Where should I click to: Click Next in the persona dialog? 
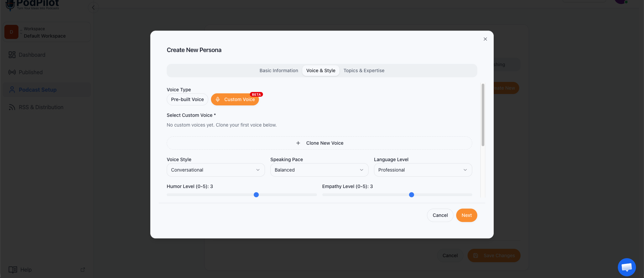point(467,215)
